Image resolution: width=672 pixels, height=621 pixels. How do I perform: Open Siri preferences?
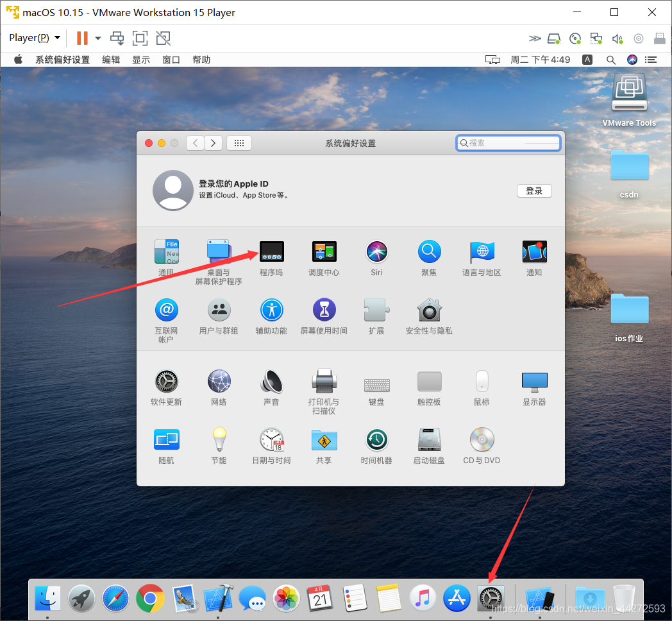click(376, 252)
